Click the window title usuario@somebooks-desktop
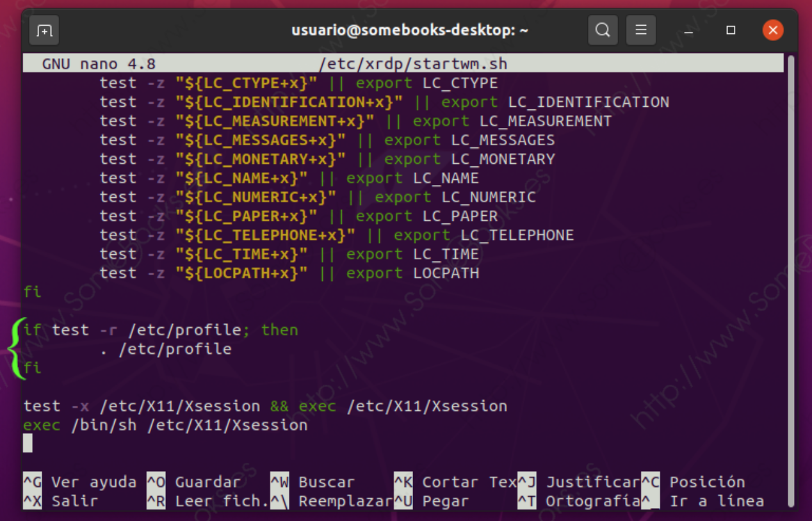812x521 pixels. pyautogui.click(x=410, y=31)
